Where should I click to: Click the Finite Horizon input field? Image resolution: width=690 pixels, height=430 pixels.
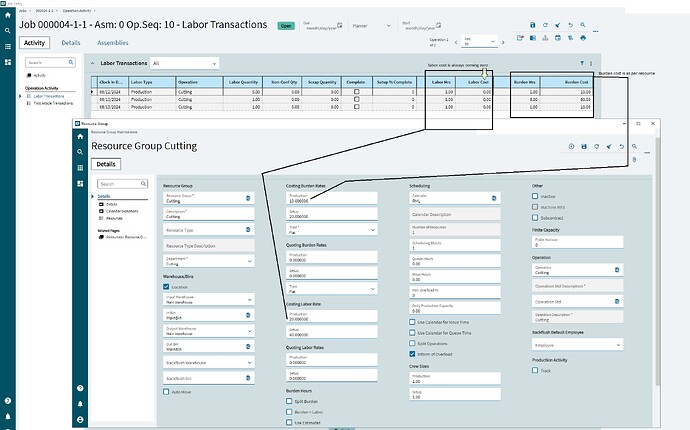click(578, 242)
